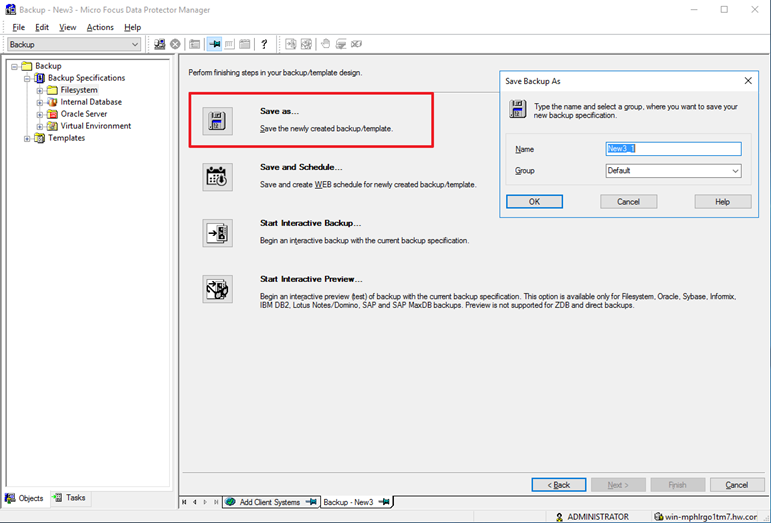Close the Save Backup As dialog
Viewport: 771px width, 523px height.
coord(748,81)
